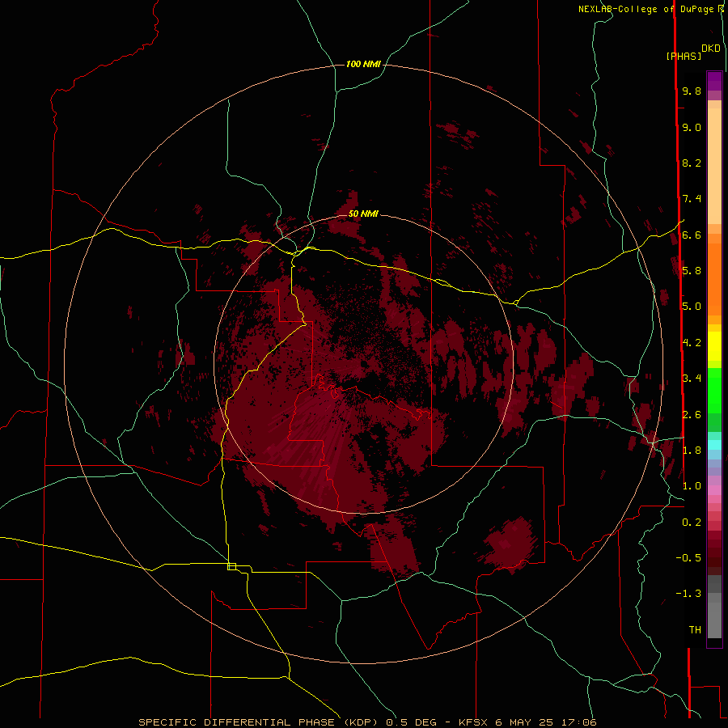
Task: Click the 2.6 scale value
Action: [x=692, y=414]
